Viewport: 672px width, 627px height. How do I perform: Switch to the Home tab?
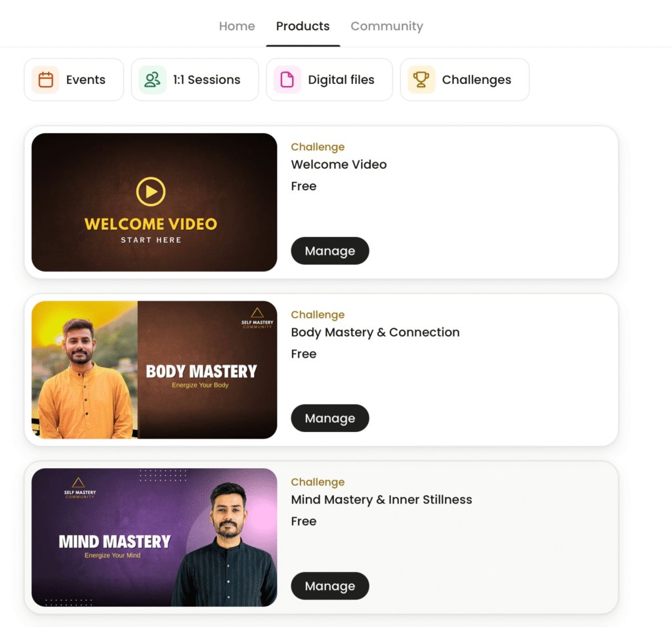click(237, 26)
